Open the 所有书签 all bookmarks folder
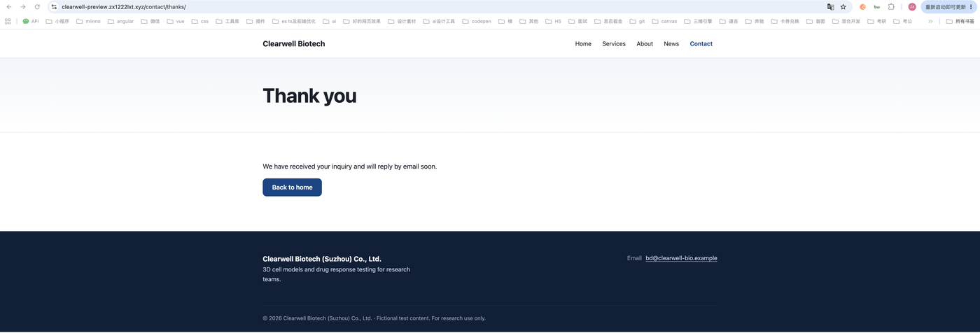 point(960,21)
